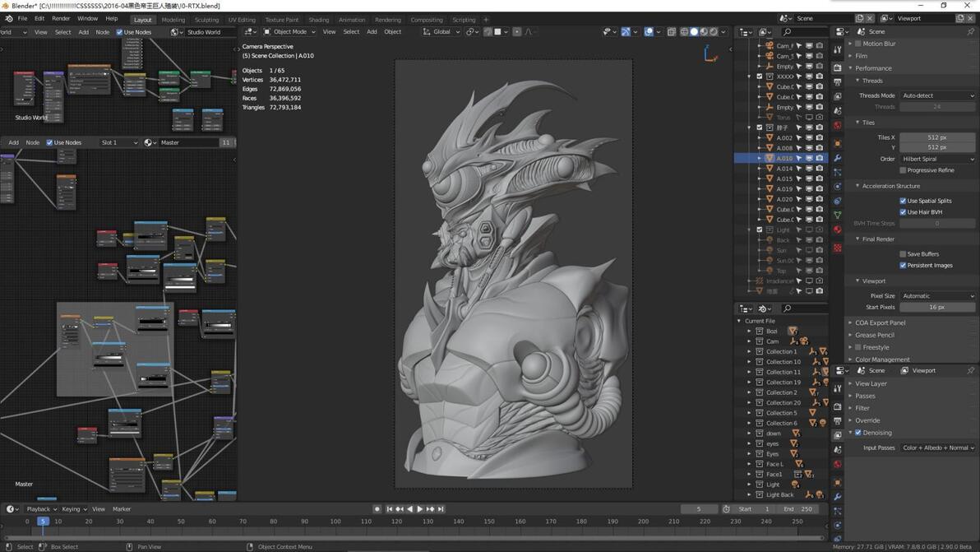Select rendered viewport shading sphere icon
980x552 pixels.
[x=714, y=32]
